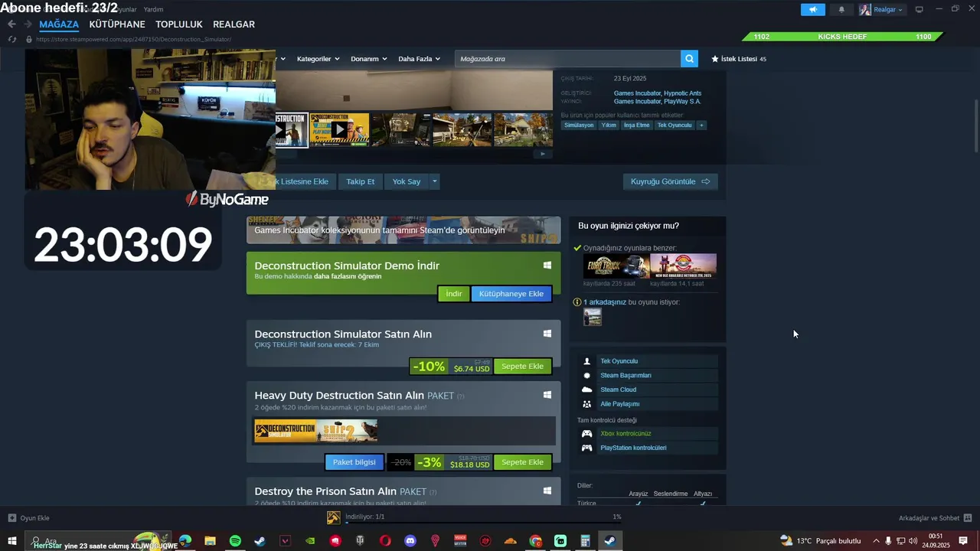Image resolution: width=980 pixels, height=551 pixels.
Task: Select the İnşa Etme tag
Action: [636, 125]
